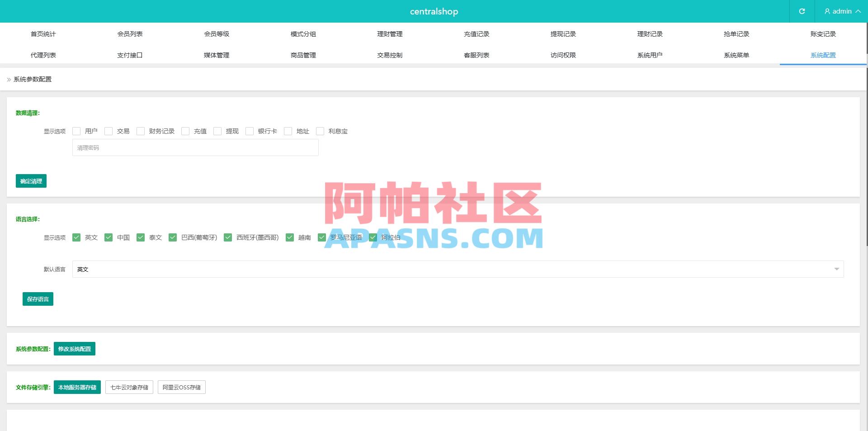Click the 确定清理 button
Image resolution: width=868 pixels, height=431 pixels.
coord(31,181)
